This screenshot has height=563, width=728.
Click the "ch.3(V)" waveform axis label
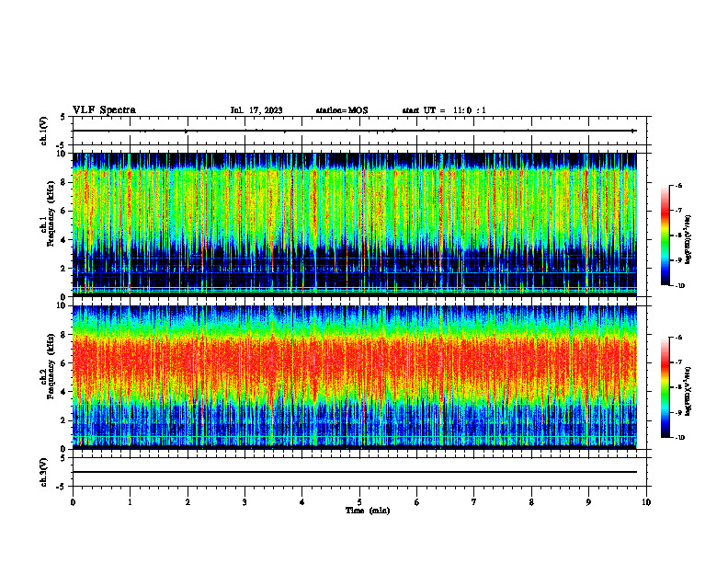pos(44,472)
